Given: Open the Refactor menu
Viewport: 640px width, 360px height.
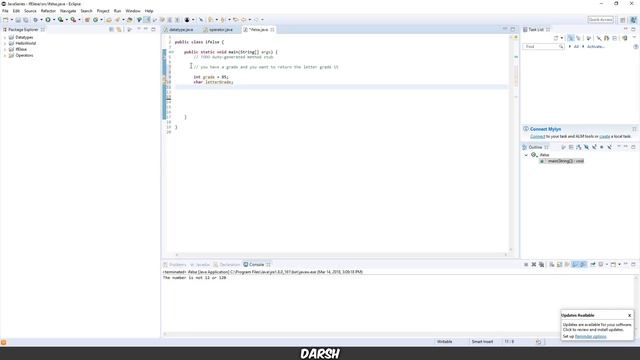Looking at the screenshot, I should pos(48,11).
